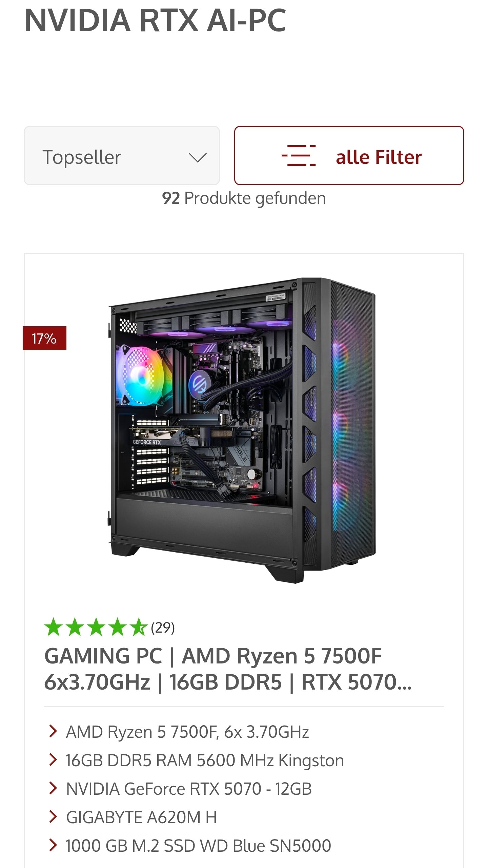The width and height of the screenshot is (488, 868).
Task: Open the alle Filter button
Action: (349, 156)
